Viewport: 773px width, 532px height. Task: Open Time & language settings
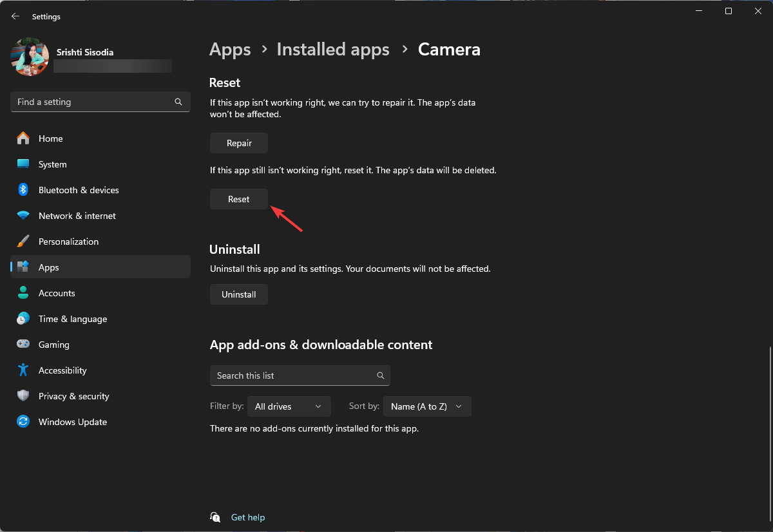(73, 319)
